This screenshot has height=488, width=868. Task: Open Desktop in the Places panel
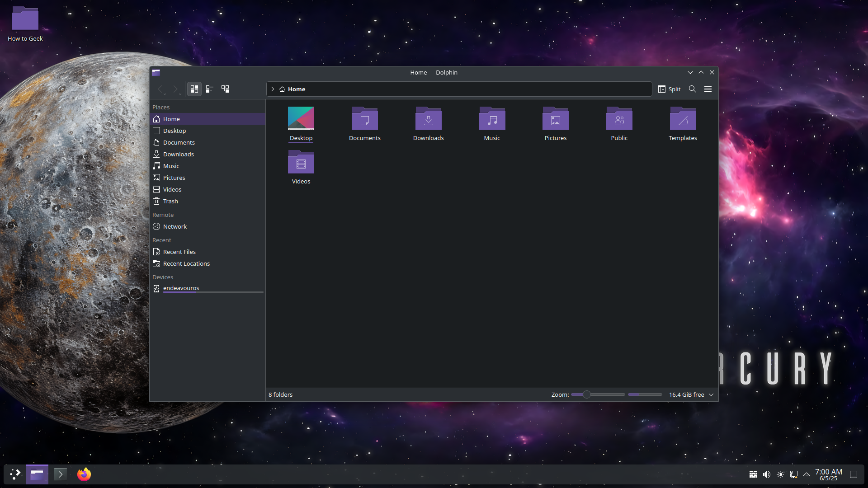click(208, 131)
